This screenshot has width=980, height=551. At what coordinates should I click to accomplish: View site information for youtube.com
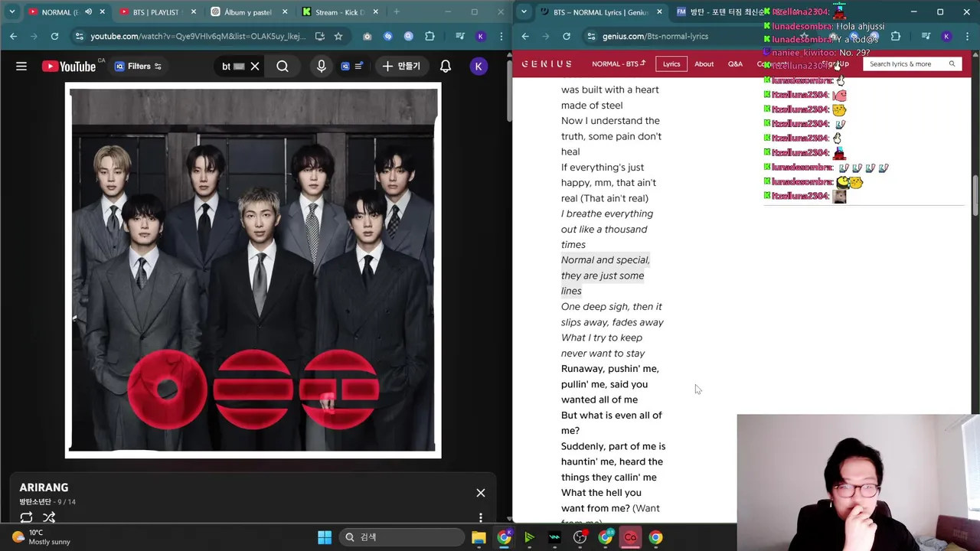pos(79,36)
